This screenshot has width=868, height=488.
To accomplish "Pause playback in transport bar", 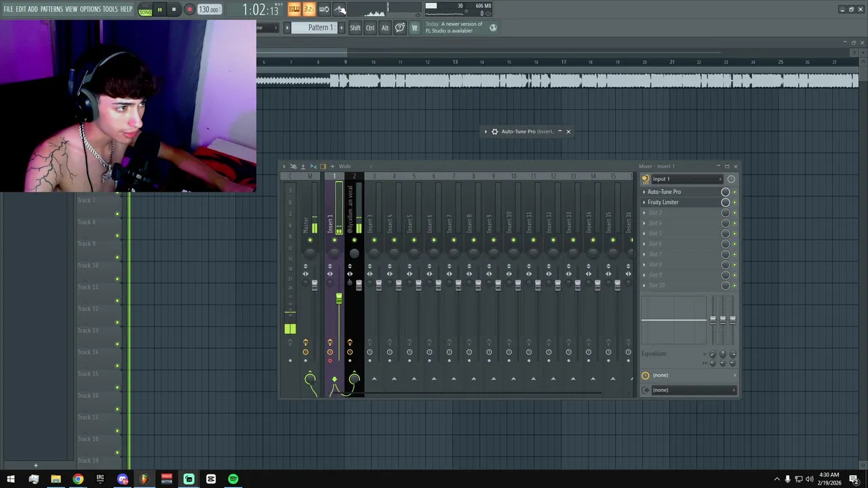I will coord(159,9).
